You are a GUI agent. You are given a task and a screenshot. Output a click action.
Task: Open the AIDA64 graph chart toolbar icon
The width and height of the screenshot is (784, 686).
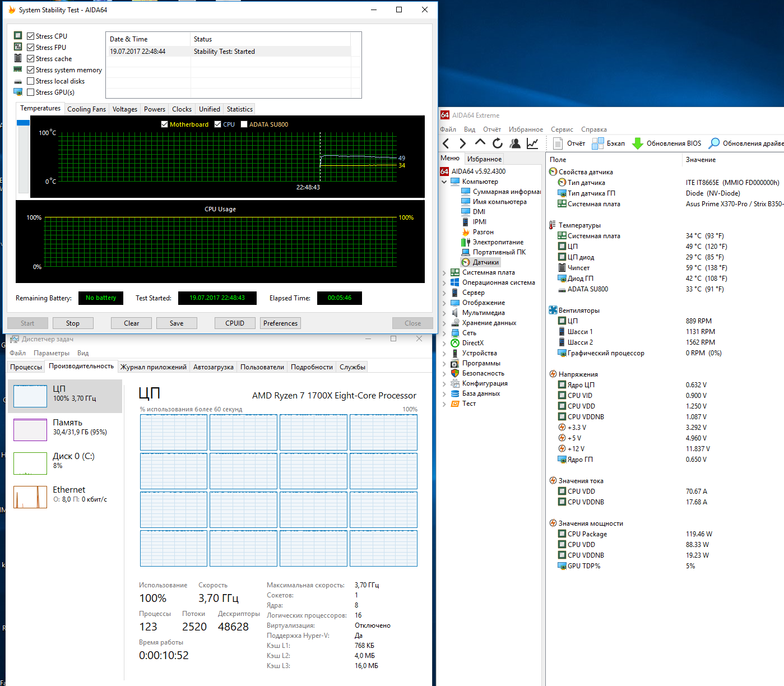click(532, 143)
